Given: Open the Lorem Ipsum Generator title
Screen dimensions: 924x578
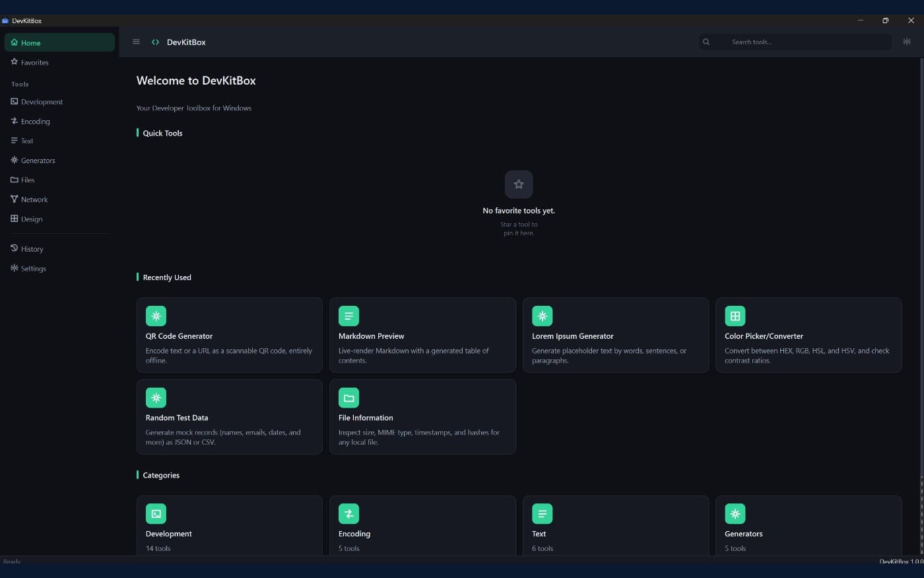Looking at the screenshot, I should point(573,336).
